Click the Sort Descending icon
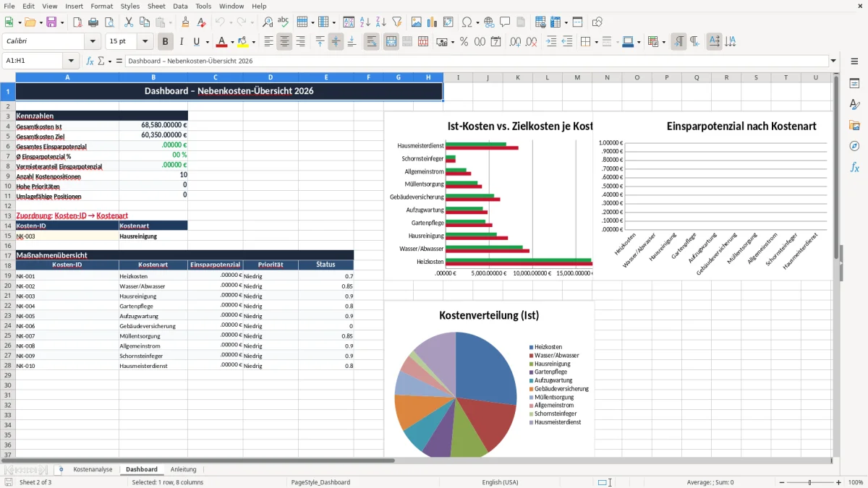The image size is (868, 488). 380,22
